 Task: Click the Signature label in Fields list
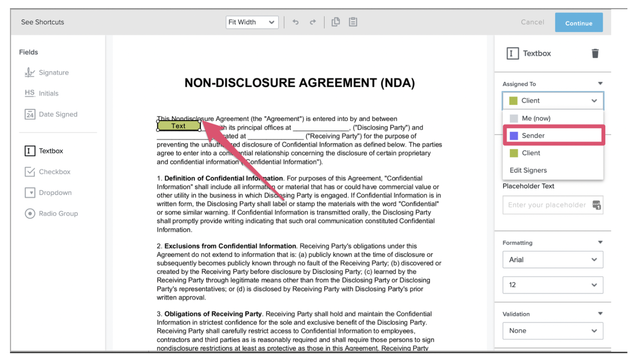pyautogui.click(x=54, y=73)
